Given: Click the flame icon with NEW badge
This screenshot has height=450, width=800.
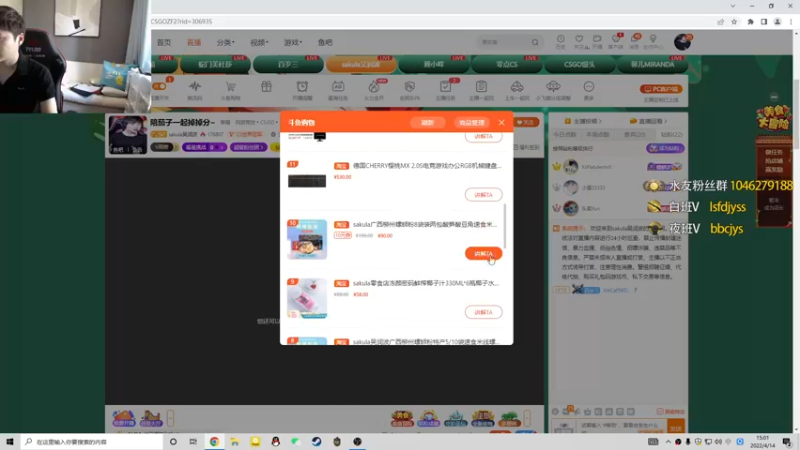Looking at the screenshot, I should (x=374, y=87).
